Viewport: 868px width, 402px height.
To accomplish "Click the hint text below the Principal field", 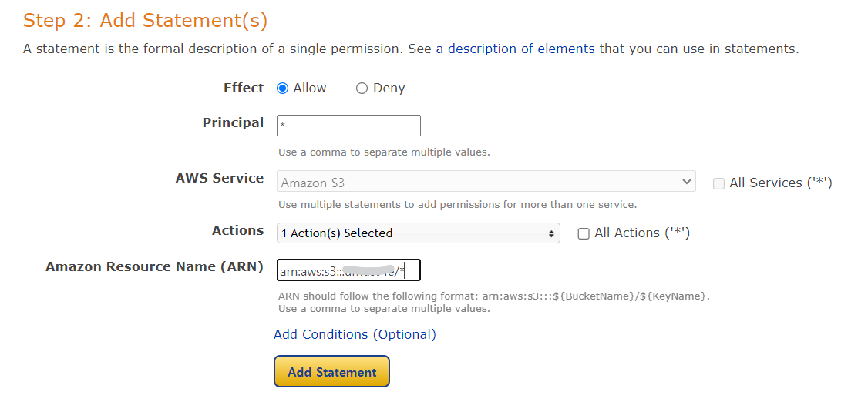I will pos(384,152).
